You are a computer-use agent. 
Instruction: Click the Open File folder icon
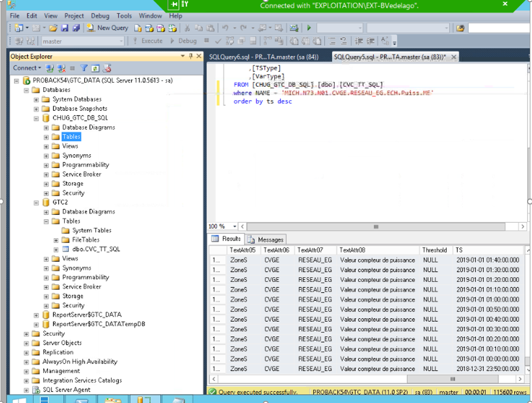(53, 28)
